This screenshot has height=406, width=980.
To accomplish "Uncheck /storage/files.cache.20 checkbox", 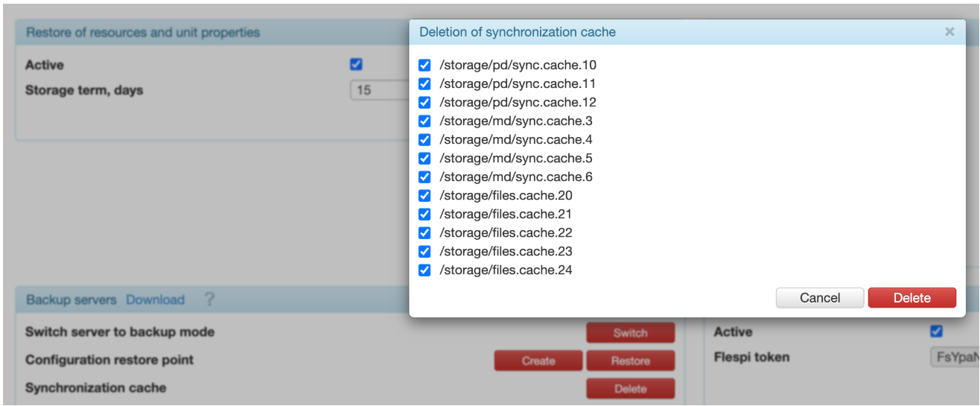I will (424, 196).
